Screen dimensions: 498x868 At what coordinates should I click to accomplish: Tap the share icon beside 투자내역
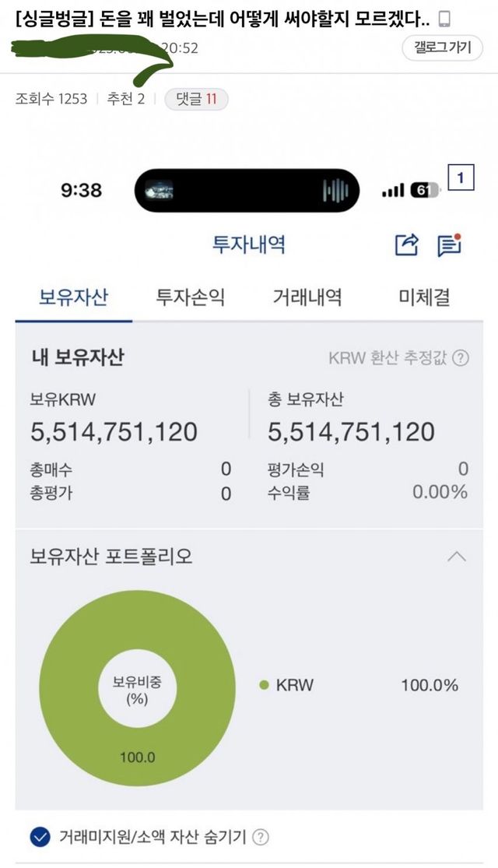coord(407,244)
